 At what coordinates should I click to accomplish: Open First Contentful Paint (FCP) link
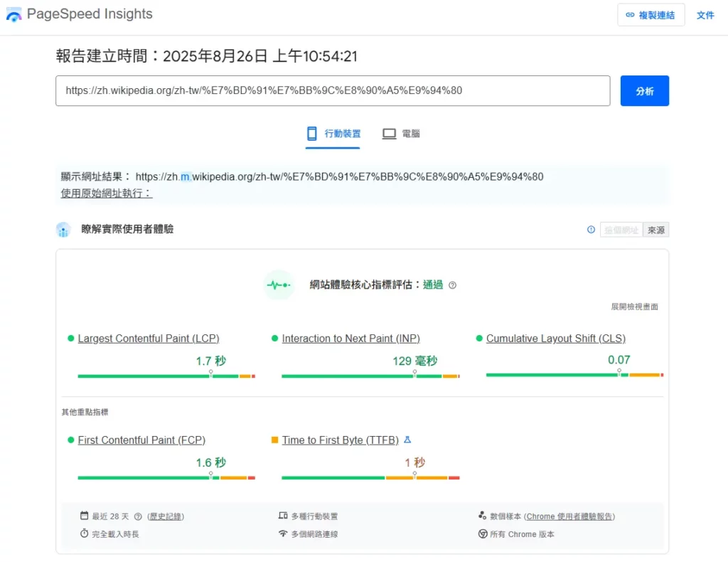(x=141, y=440)
